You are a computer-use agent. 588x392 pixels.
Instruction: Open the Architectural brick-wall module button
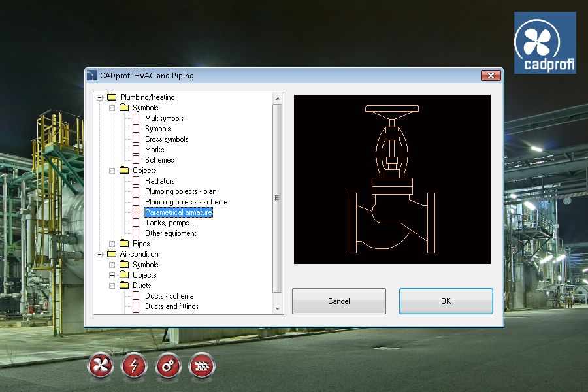coord(202,365)
